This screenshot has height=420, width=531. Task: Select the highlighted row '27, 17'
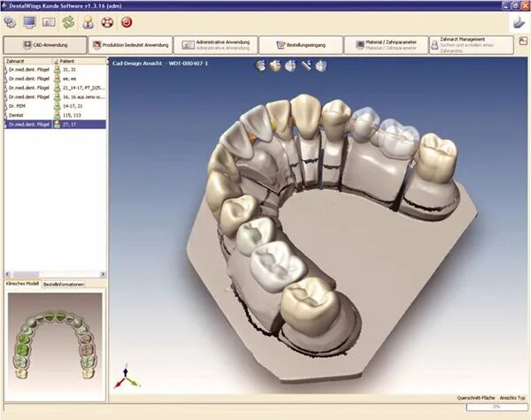55,124
